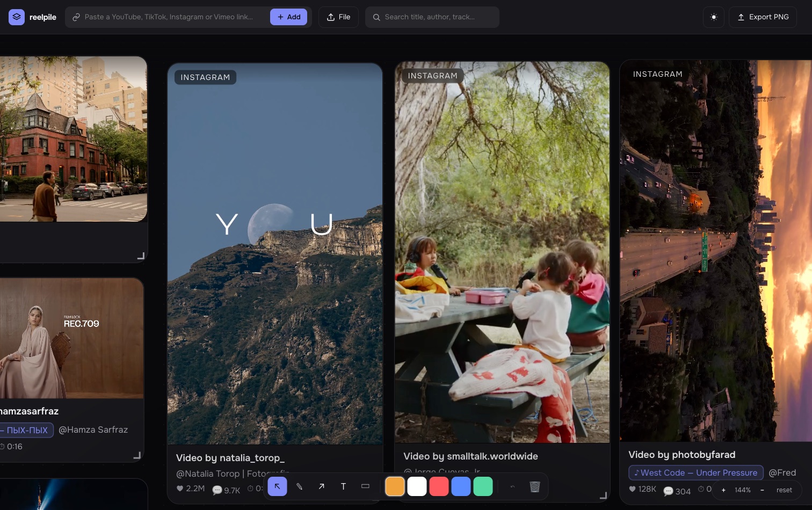Screen dimensions: 812x510
Task: Export the board as PNG
Action: click(x=763, y=17)
